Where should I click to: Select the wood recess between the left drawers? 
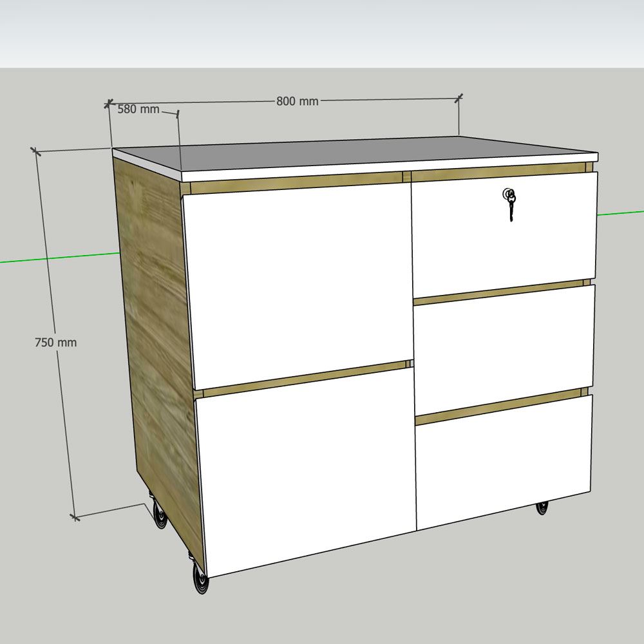point(303,378)
